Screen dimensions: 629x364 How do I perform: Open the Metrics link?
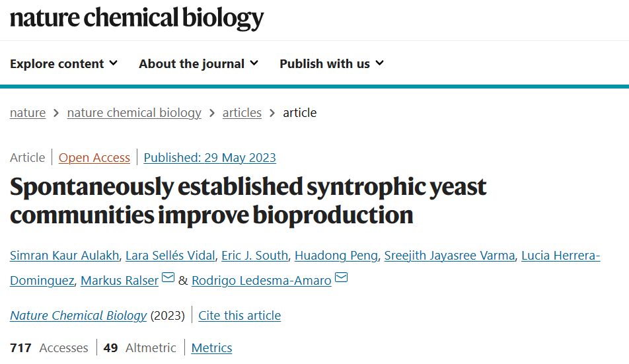point(211,348)
